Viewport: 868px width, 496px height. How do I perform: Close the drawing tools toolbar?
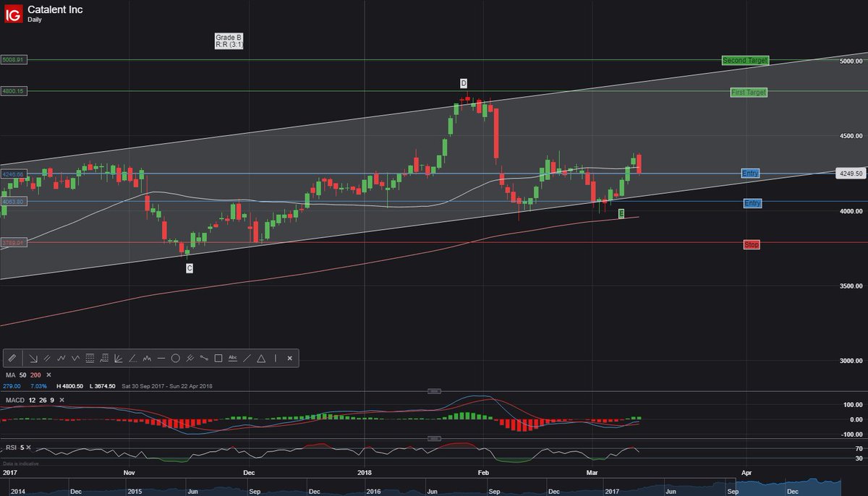pyautogui.click(x=290, y=358)
